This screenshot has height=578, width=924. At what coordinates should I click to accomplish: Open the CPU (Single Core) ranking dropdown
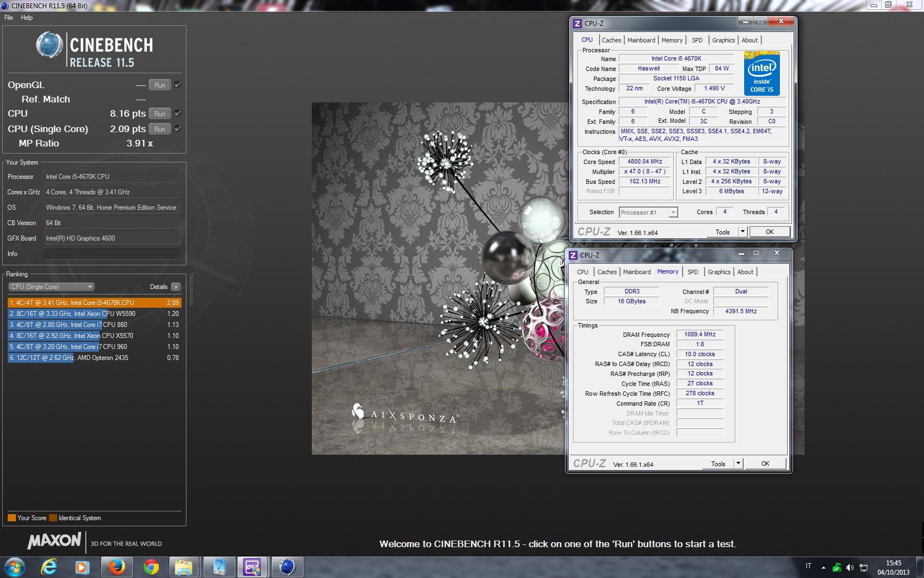point(52,287)
